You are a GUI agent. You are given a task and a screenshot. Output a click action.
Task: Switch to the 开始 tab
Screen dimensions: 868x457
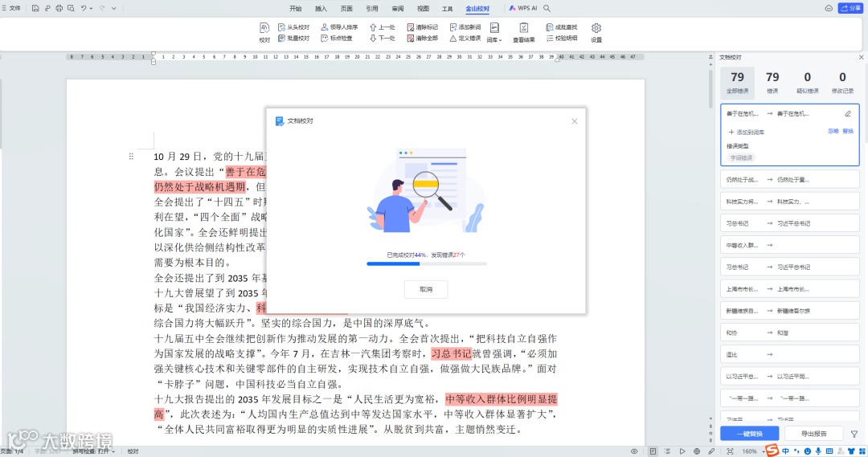point(296,8)
